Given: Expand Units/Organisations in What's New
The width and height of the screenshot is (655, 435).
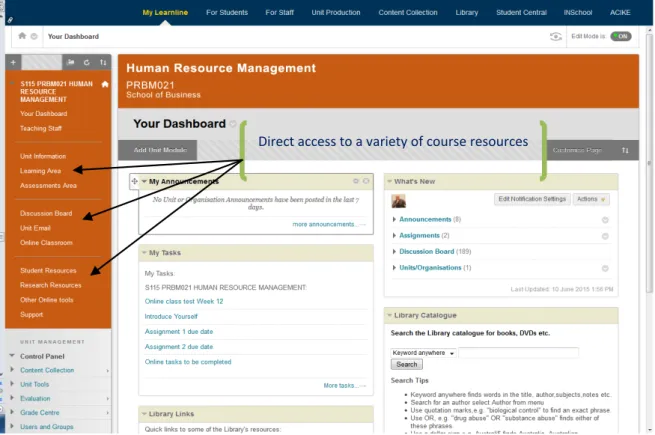Looking at the screenshot, I should point(394,268).
